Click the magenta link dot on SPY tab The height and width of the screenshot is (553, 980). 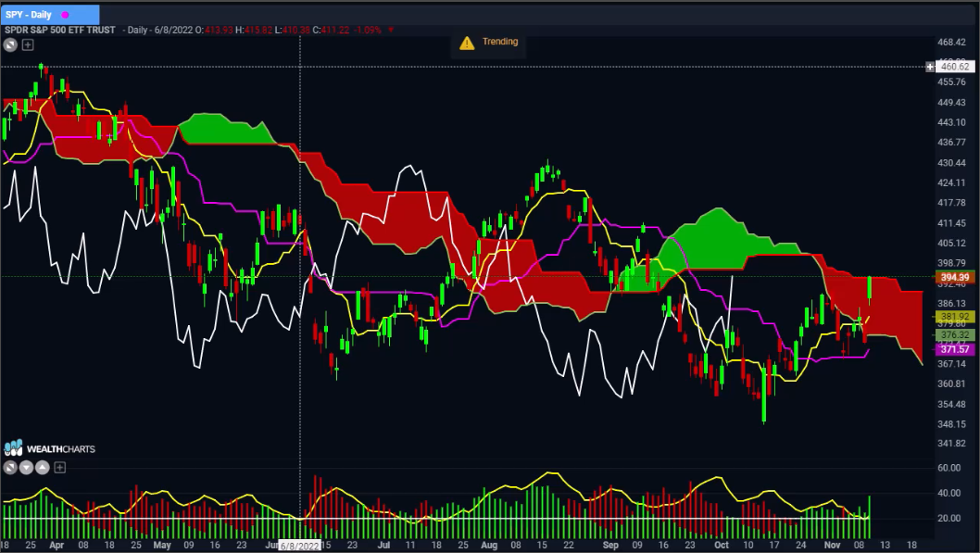65,15
